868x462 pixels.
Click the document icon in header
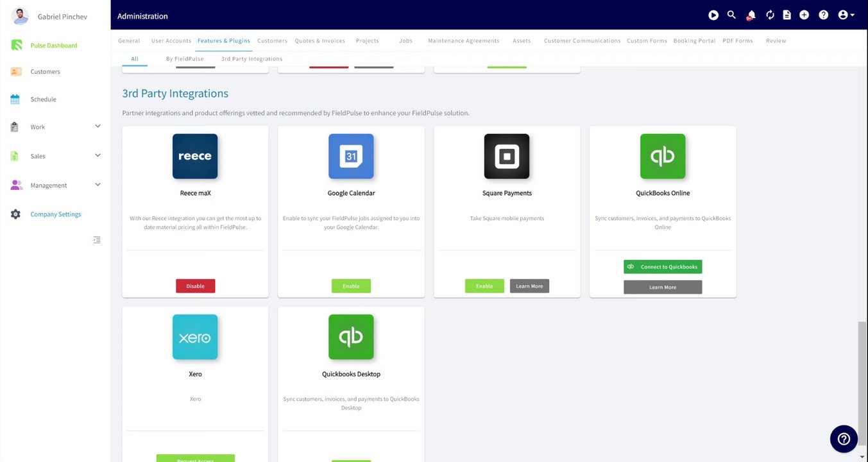[787, 15]
